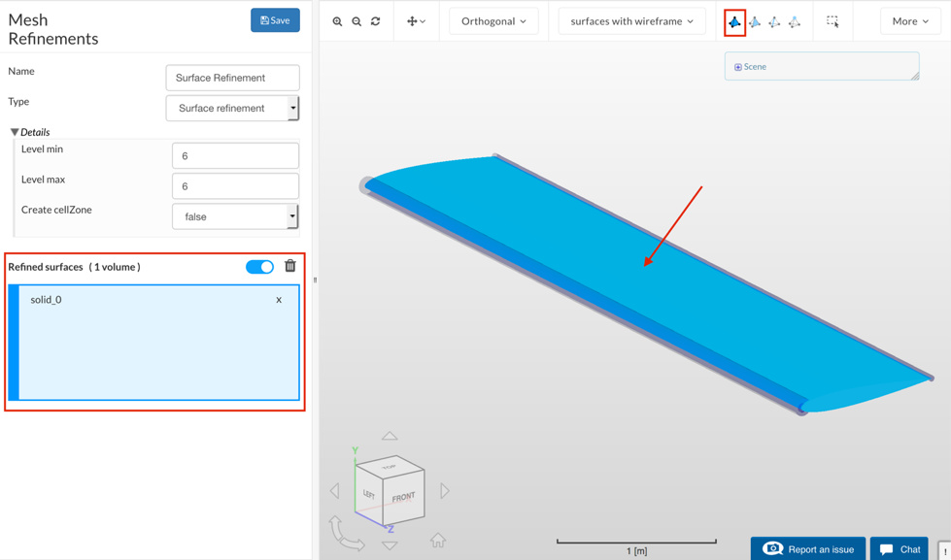Image resolution: width=951 pixels, height=560 pixels.
Task: Zoom out with the magnifier minus icon
Action: click(x=357, y=21)
